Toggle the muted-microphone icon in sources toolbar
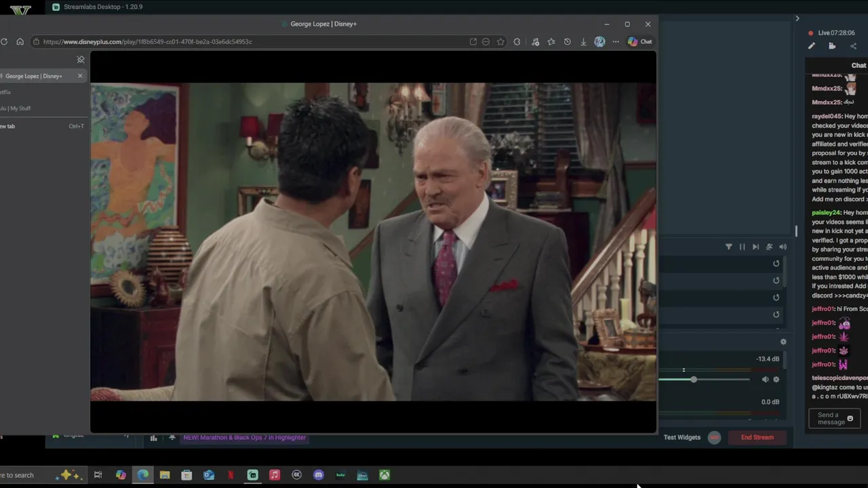The height and width of the screenshot is (488, 868). (x=769, y=247)
